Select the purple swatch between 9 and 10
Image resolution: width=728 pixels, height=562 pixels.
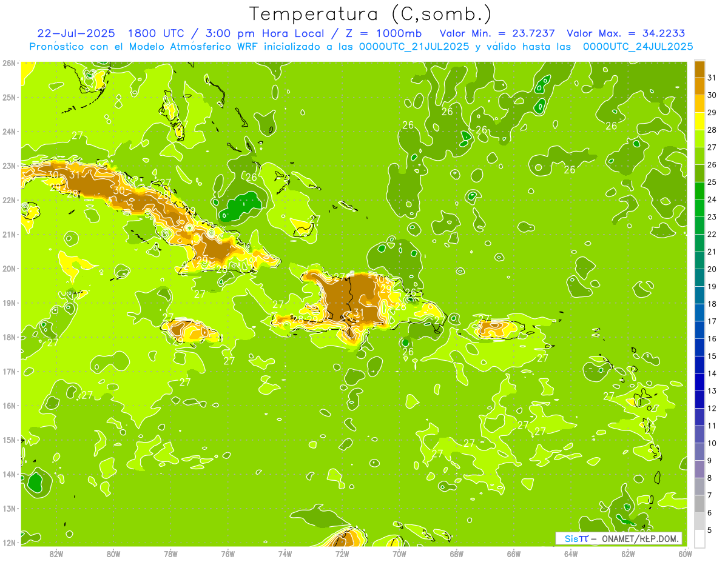click(x=699, y=452)
